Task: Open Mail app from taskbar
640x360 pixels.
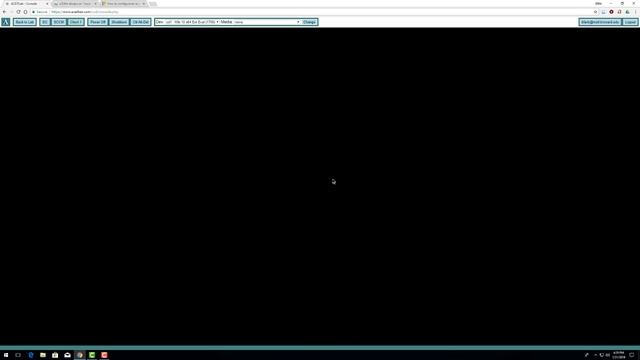Action: [67, 355]
